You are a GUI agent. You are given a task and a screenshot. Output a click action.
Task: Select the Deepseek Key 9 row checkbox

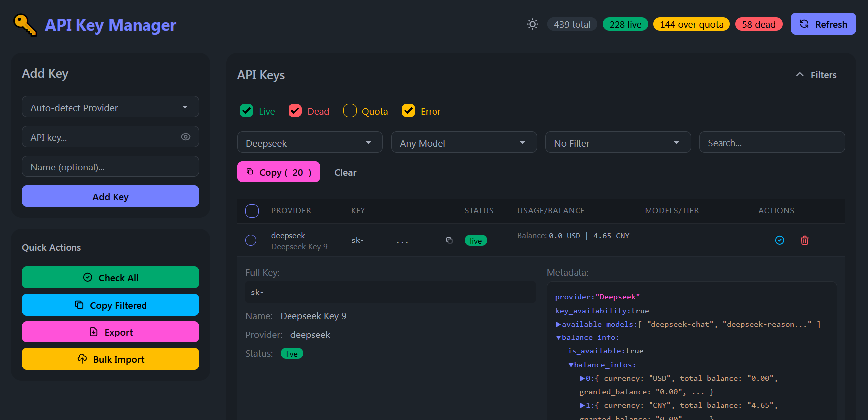(x=251, y=240)
